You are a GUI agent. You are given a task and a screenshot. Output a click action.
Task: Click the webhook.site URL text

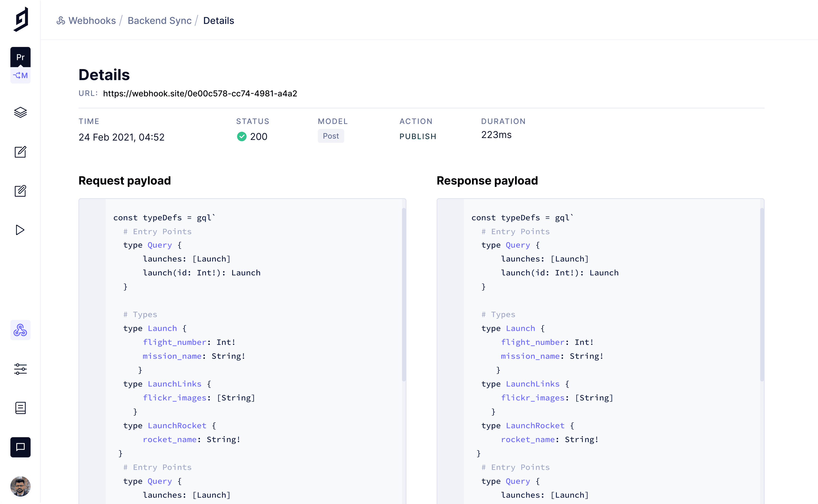tap(200, 94)
